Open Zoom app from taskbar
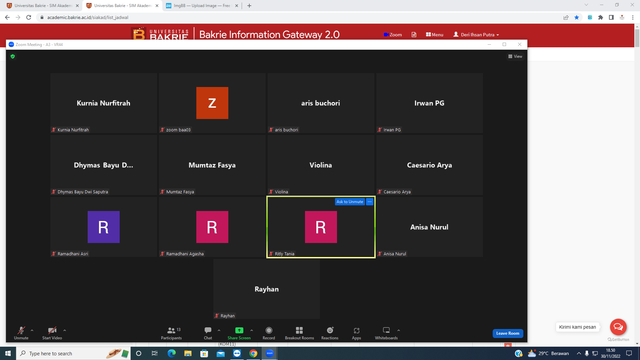Screen dimensions: 640x360 pyautogui.click(x=269, y=353)
